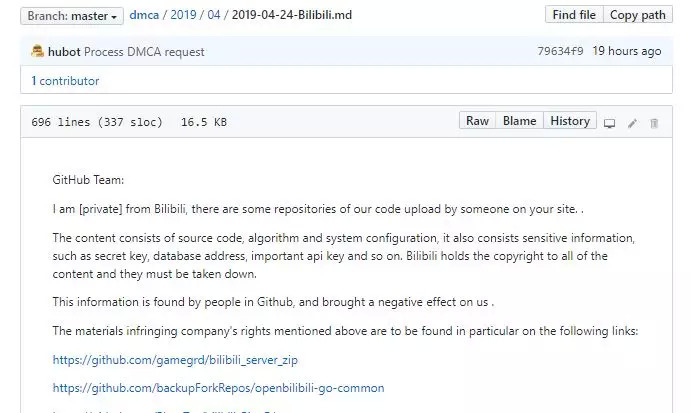Click the Find file button
The width and height of the screenshot is (691, 413).
[574, 15]
